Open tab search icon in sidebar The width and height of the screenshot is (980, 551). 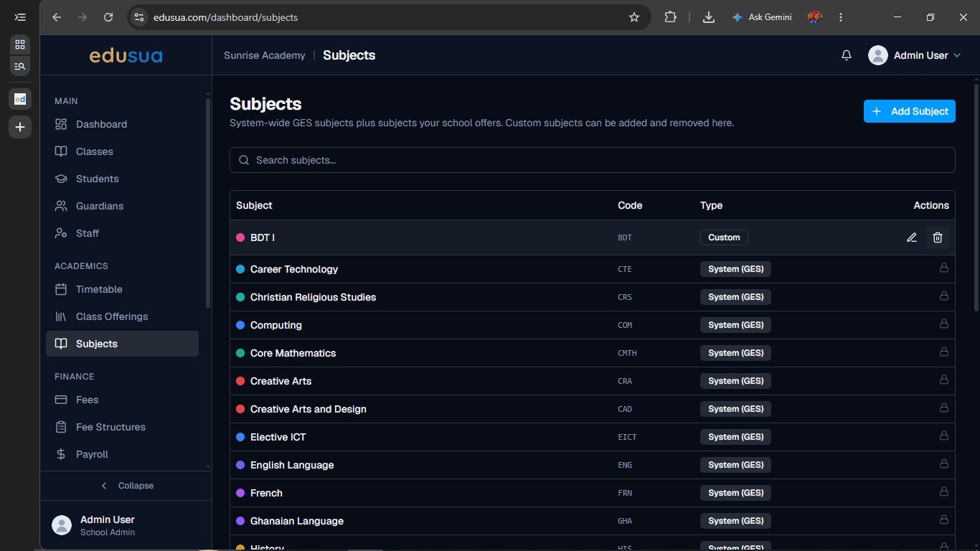click(20, 66)
